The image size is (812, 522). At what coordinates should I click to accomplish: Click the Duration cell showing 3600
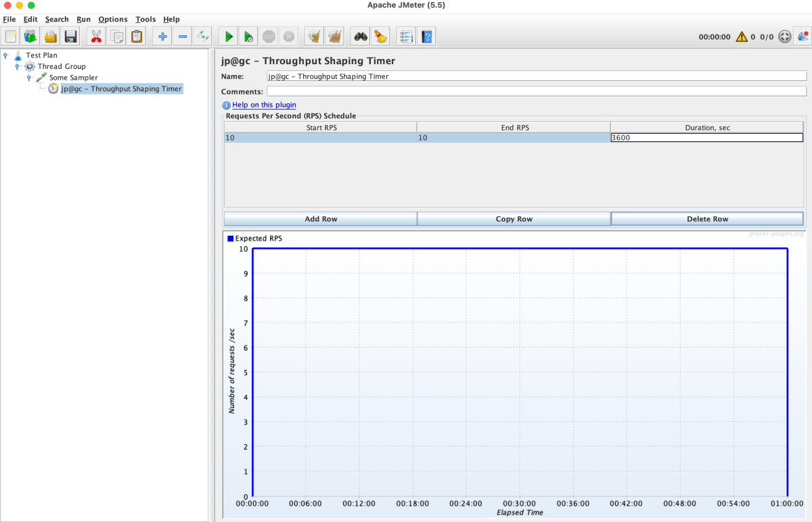pos(706,138)
